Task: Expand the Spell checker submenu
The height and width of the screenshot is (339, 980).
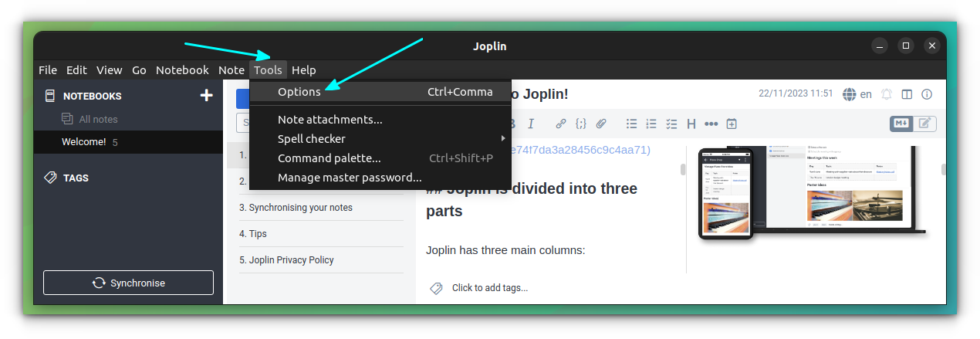Action: tap(380, 139)
